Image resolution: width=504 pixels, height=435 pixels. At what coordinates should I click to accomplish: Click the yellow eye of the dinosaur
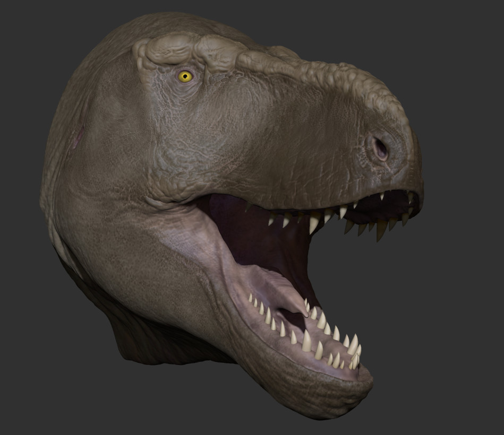pyautogui.click(x=185, y=76)
